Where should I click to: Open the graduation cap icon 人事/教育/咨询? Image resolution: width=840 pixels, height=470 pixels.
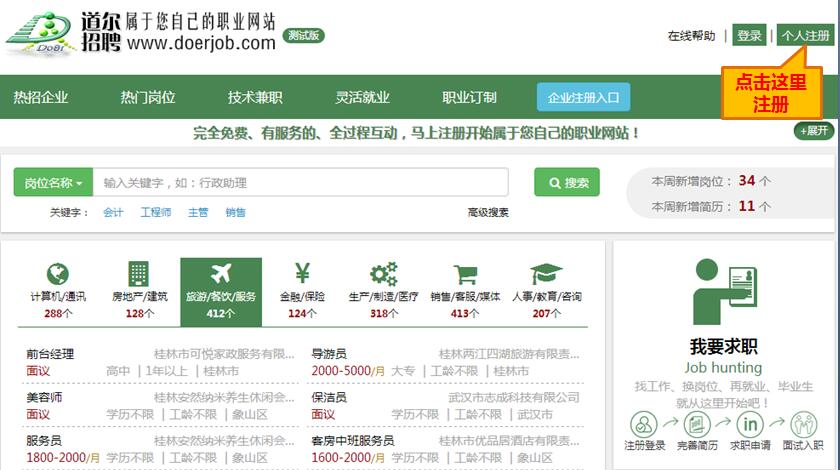pyautogui.click(x=546, y=274)
